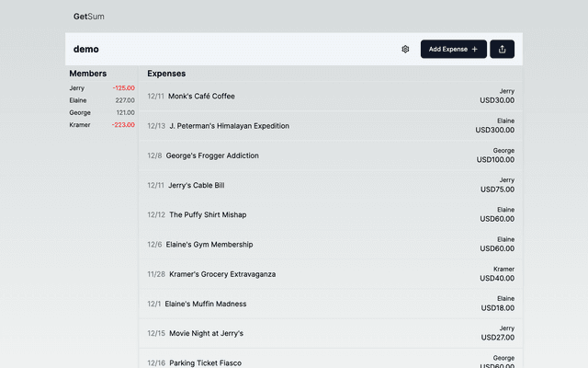Viewport: 588px width, 368px height.
Task: Open group settings gear icon
Action: tap(405, 49)
